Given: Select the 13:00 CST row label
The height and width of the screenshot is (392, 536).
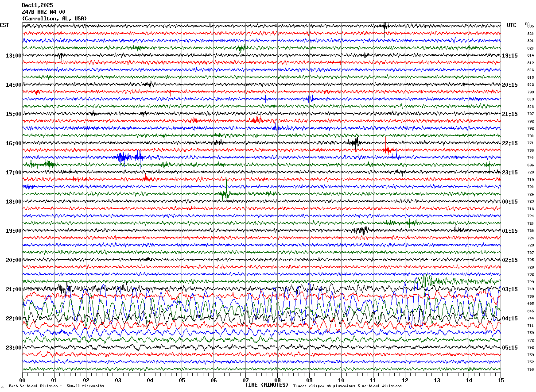Looking at the screenshot, I should pyautogui.click(x=13, y=56).
